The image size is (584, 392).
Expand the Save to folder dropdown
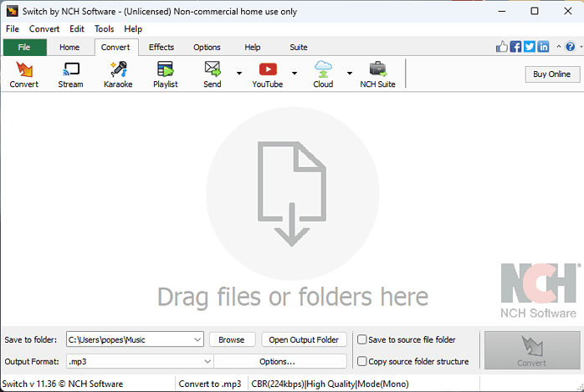(x=197, y=339)
